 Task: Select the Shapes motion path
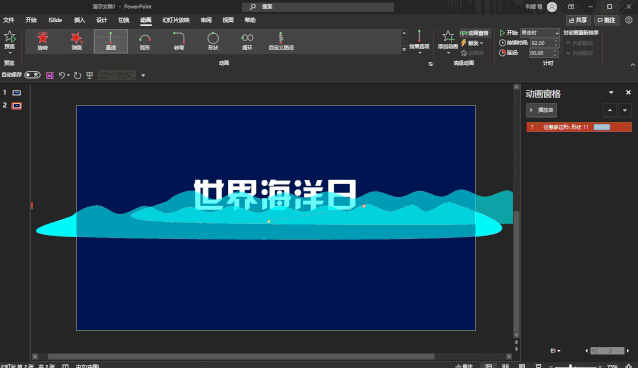click(213, 41)
